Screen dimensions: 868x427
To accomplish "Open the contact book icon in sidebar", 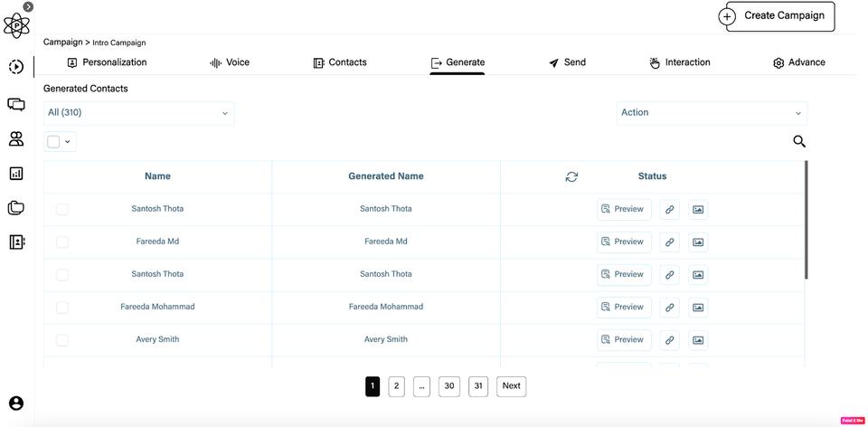I will pos(17,242).
